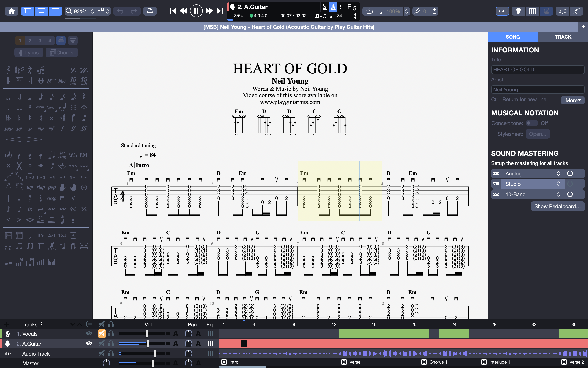The width and height of the screenshot is (588, 368).
Task: Open the Chords panel
Action: [62, 52]
